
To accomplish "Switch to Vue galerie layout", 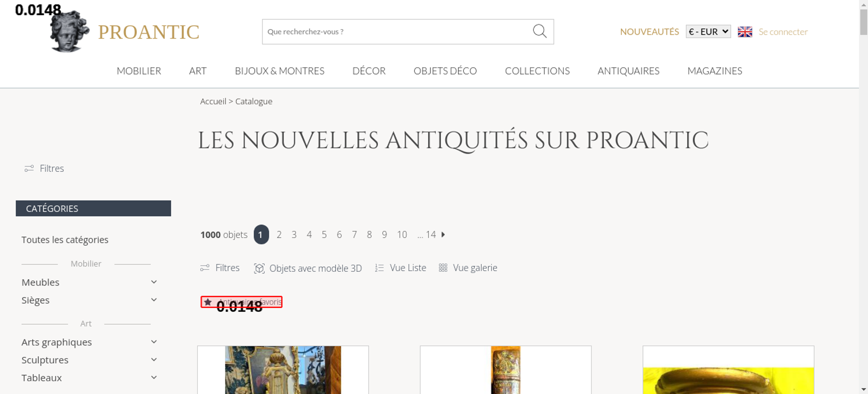I will [x=468, y=268].
